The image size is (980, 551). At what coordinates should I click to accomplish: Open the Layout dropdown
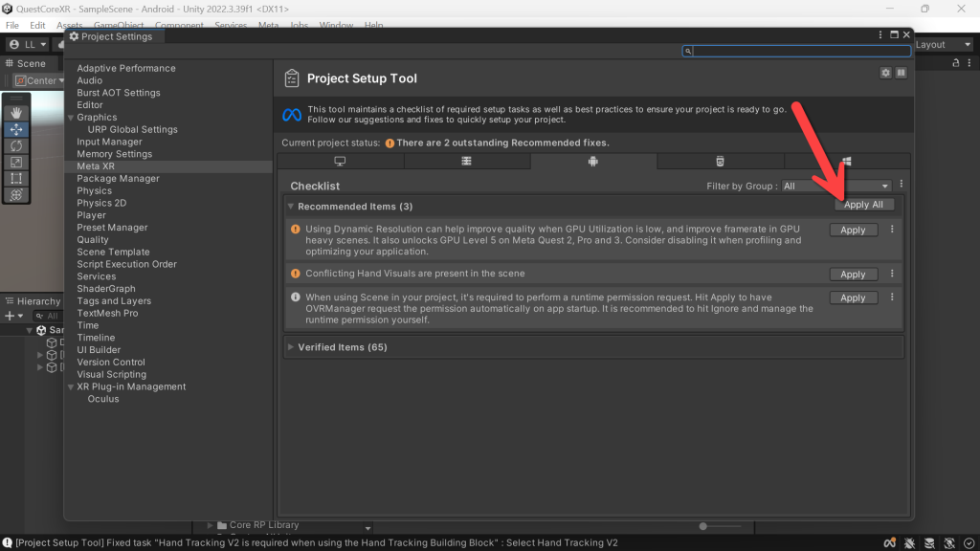943,44
